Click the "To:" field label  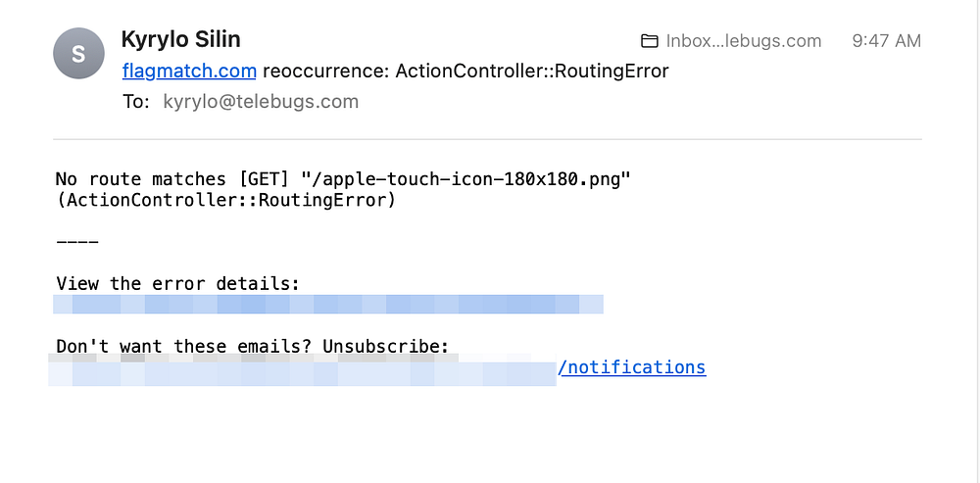point(134,101)
